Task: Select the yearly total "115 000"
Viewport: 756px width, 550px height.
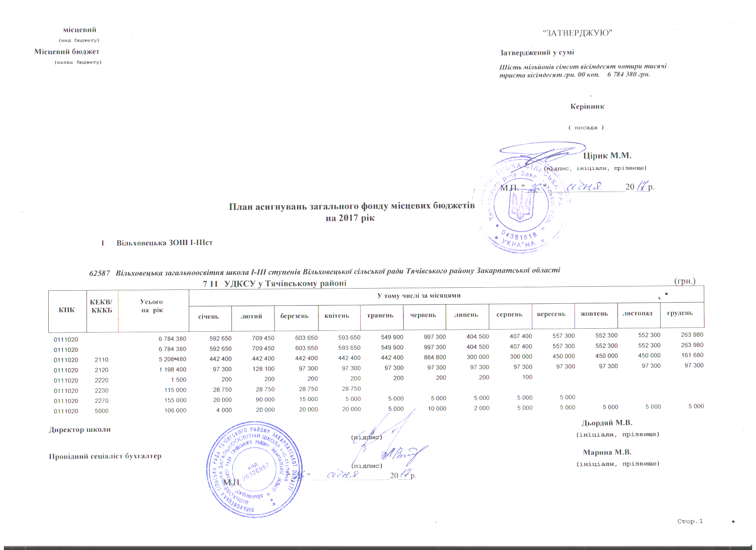Action: [x=175, y=390]
